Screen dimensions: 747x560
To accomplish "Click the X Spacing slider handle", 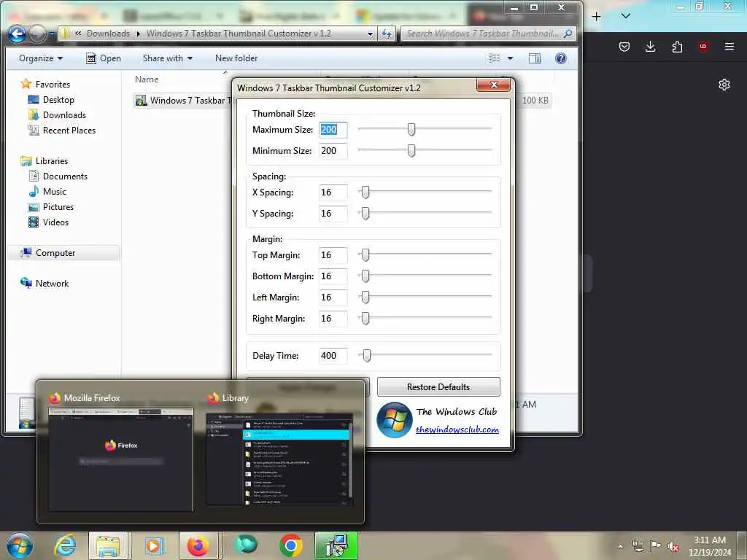I will (x=365, y=192).
